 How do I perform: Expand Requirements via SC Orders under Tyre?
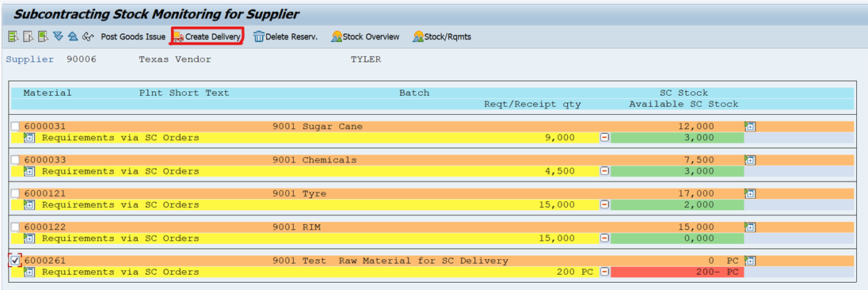click(x=29, y=204)
